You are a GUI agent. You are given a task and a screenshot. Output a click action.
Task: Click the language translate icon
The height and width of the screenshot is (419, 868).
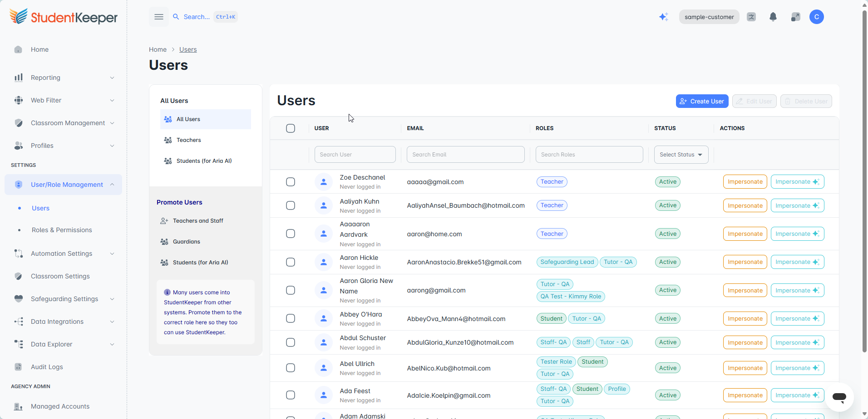click(751, 17)
